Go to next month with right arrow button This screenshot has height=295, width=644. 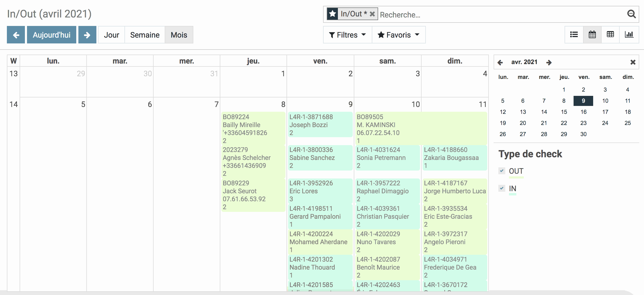[87, 35]
